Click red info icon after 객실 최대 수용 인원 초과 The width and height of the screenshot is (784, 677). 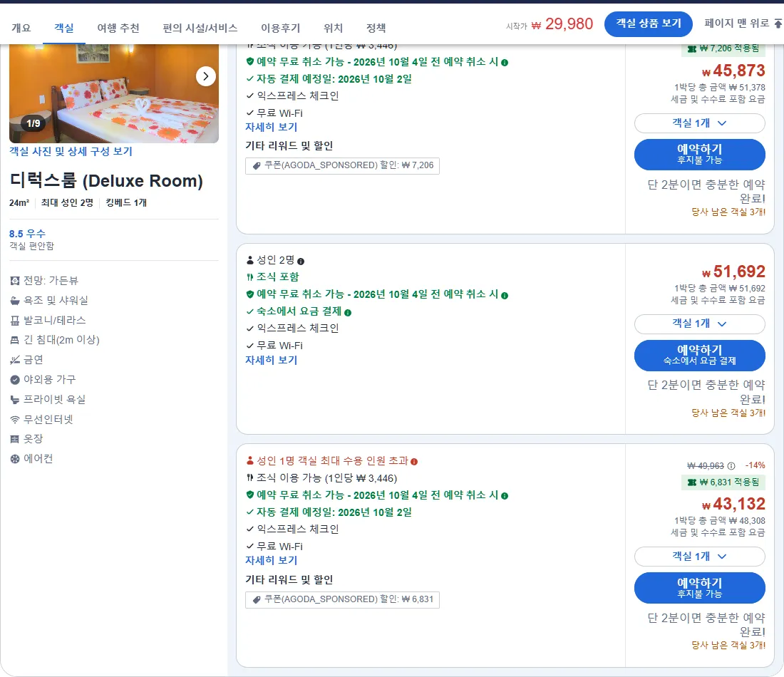(414, 462)
